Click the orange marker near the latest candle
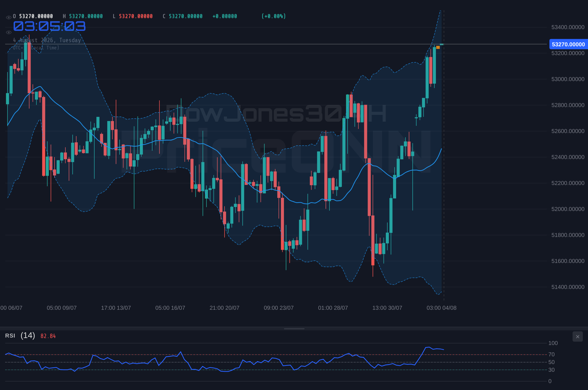The height and width of the screenshot is (390, 588). (x=438, y=47)
